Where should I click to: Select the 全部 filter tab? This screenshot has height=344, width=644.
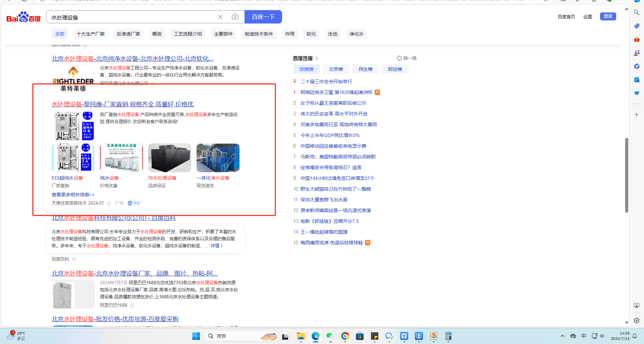point(60,34)
